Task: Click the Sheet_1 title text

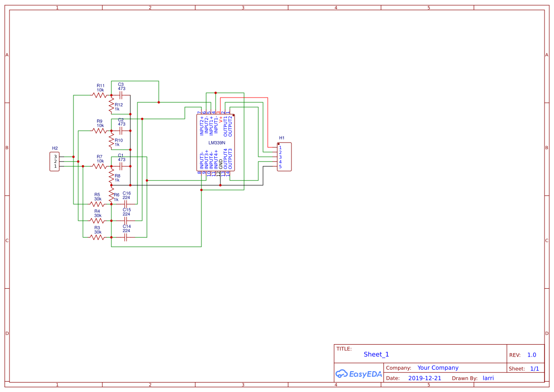Action: point(376,354)
